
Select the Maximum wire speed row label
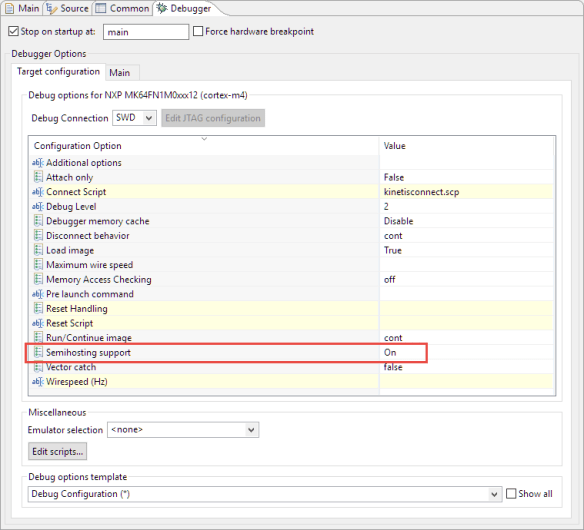pos(89,265)
